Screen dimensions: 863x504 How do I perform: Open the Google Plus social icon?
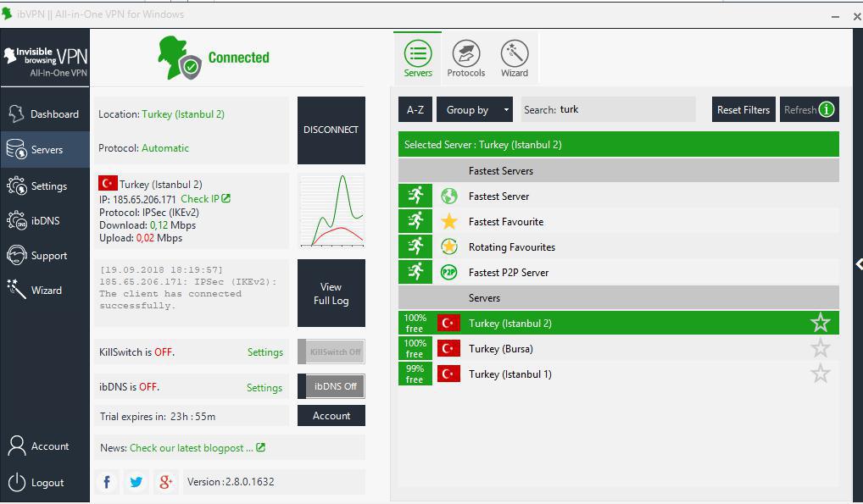165,482
